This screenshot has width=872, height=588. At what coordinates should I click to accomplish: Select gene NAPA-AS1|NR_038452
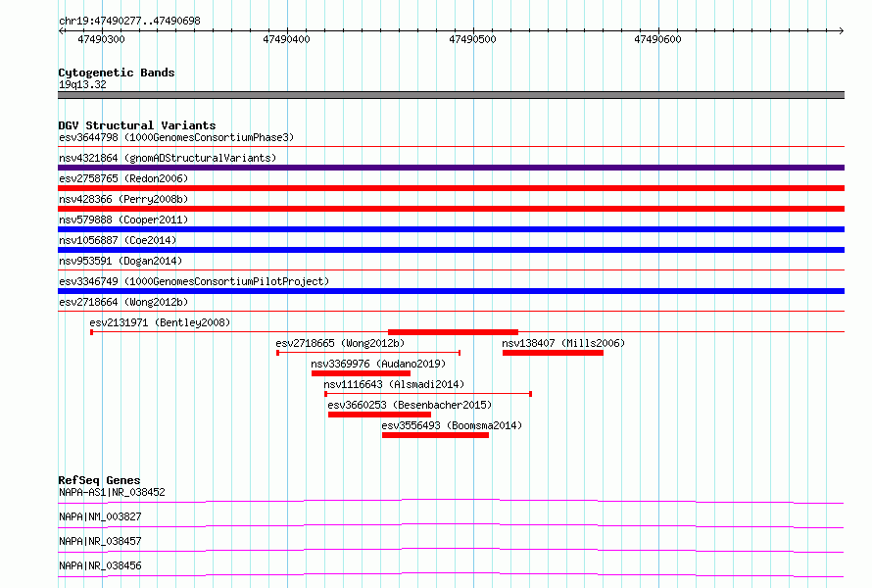point(112,492)
